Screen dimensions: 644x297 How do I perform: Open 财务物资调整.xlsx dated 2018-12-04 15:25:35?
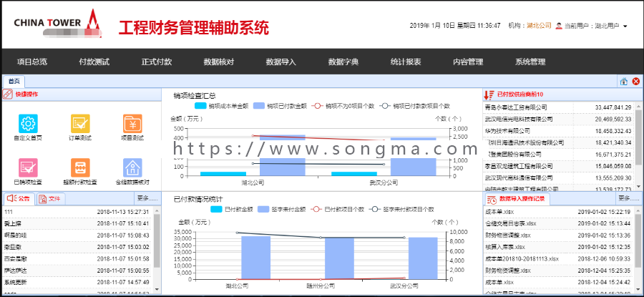[x=559, y=271]
